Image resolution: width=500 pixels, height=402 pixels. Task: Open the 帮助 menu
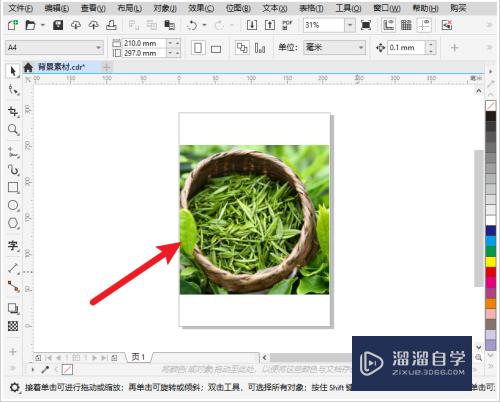point(425,8)
